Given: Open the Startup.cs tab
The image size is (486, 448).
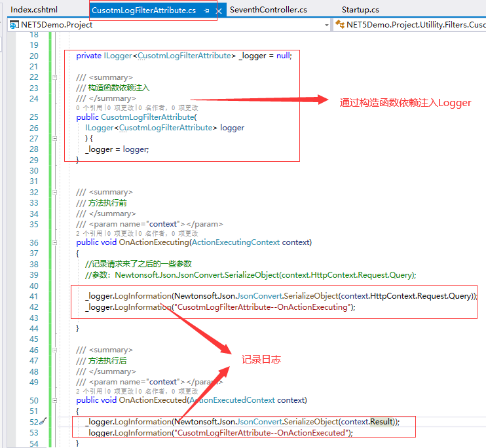Looking at the screenshot, I should pos(360,10).
